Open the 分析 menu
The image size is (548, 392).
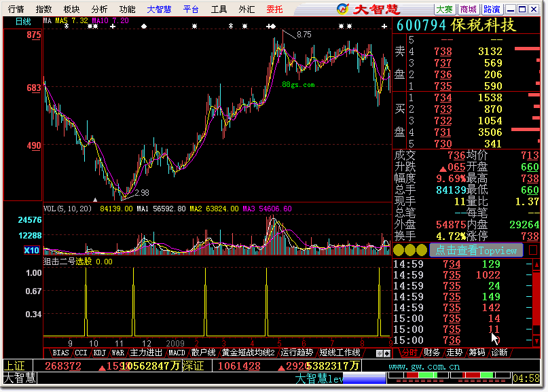click(99, 10)
